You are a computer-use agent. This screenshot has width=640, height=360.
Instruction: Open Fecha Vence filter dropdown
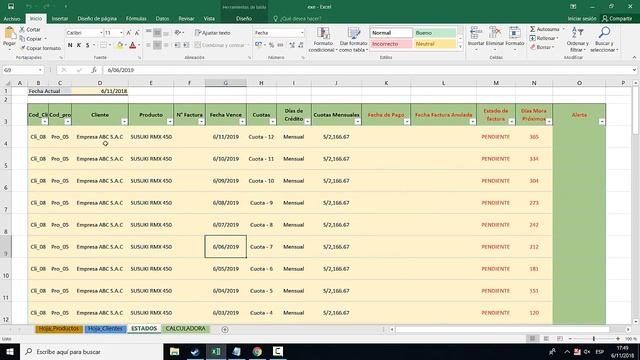(242, 122)
